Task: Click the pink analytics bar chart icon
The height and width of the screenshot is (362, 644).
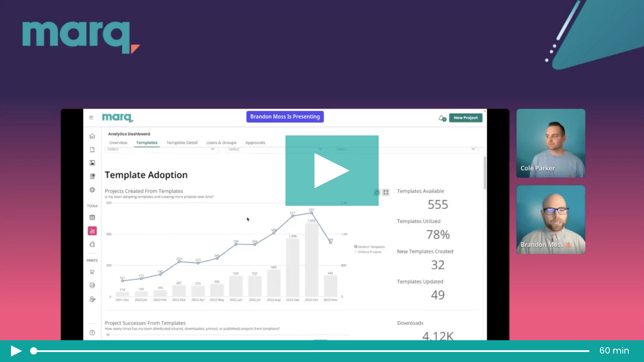Action: pyautogui.click(x=92, y=231)
